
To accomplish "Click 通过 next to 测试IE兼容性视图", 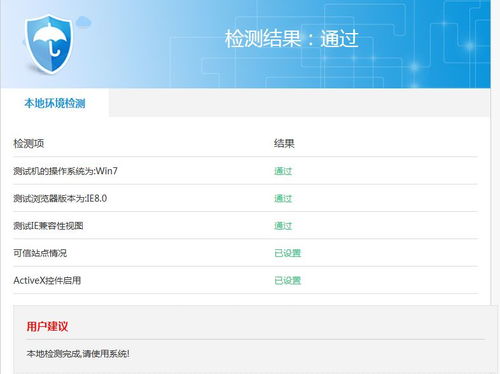I will [283, 226].
